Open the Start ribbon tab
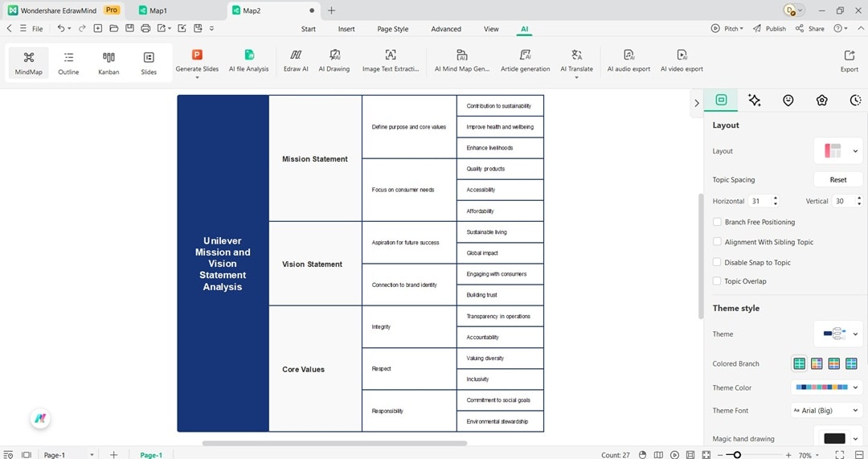Image resolution: width=868 pixels, height=459 pixels. (x=309, y=29)
